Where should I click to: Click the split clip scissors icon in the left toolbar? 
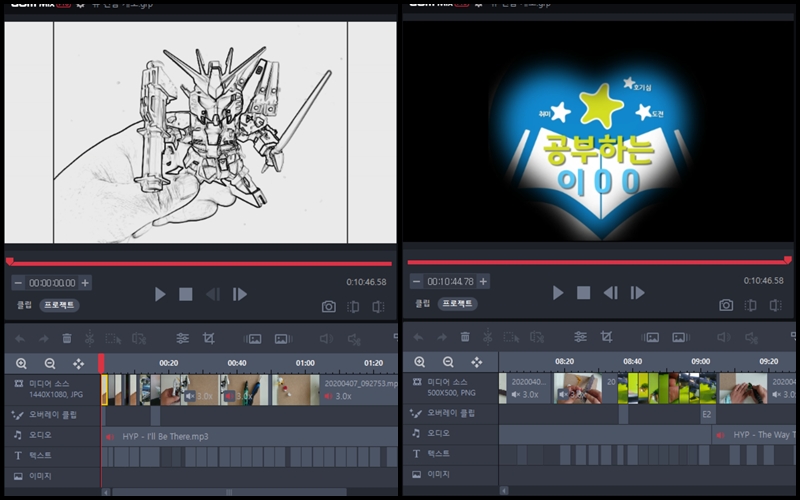tap(89, 338)
